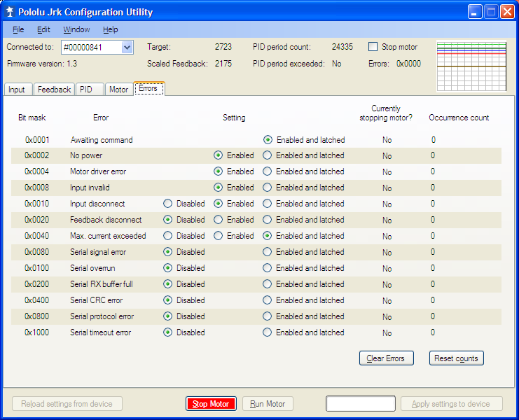Screen dimensions: 519x420
Task: Open the small plot graph thumbnail
Action: point(471,66)
